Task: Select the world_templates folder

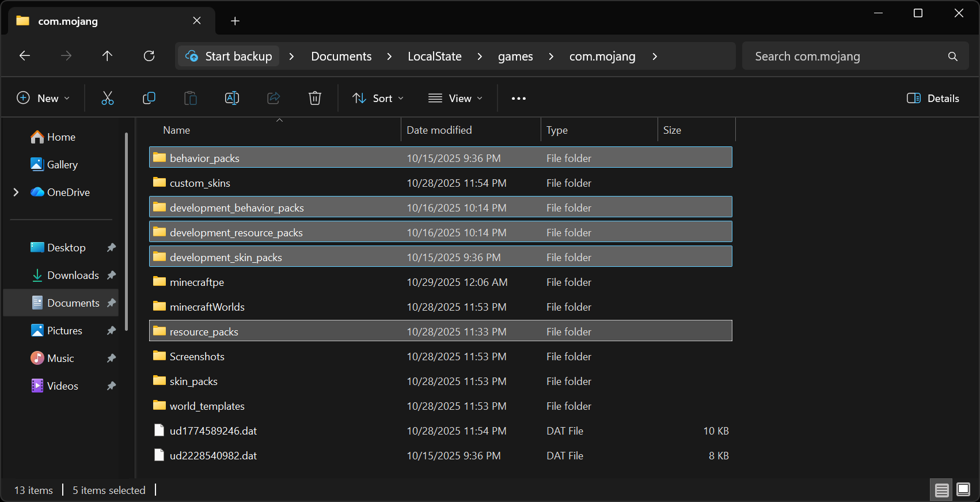Action: point(440,406)
